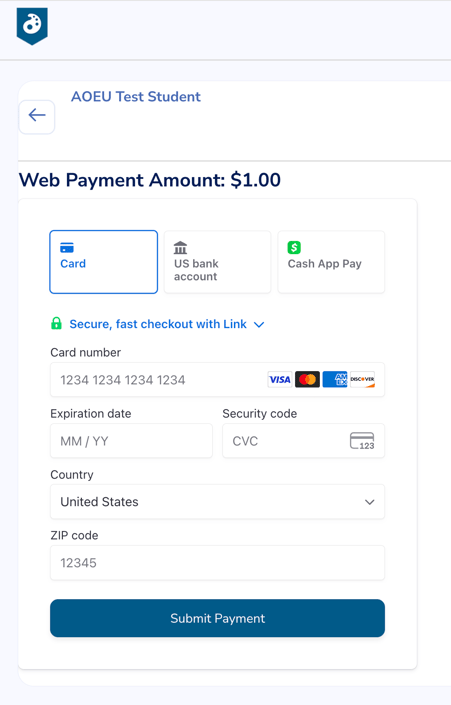Select the Card payment tab
451x705 pixels.
click(x=103, y=262)
